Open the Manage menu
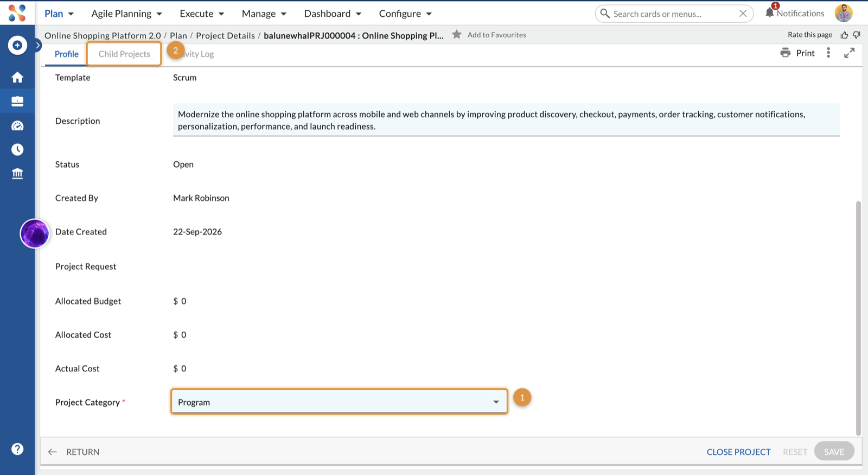Viewport: 868px width, 475px height. point(264,14)
